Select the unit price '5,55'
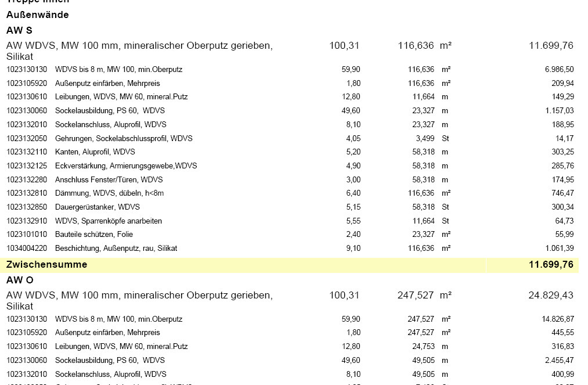Screen dimensions: 588x385 coord(353,221)
